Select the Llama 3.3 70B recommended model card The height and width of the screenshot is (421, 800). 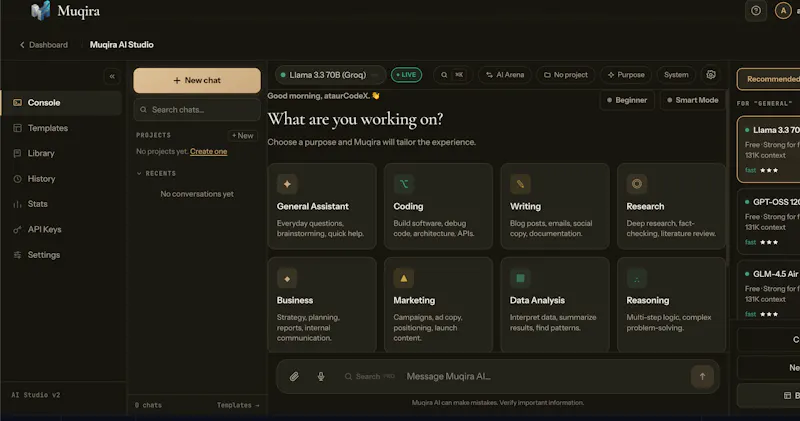pyautogui.click(x=768, y=150)
